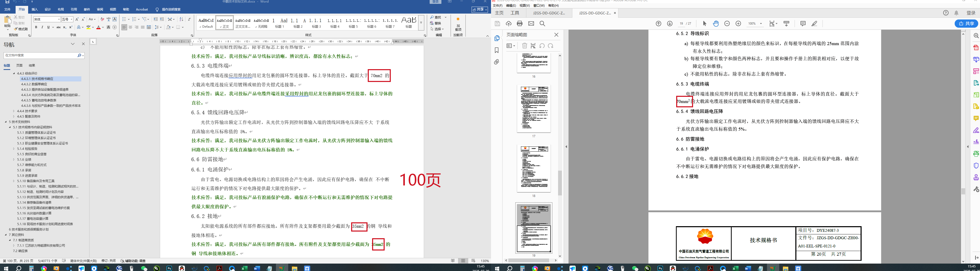Expand the 4.4.4 技术要求 navigation node
980x271 pixels.
(x=14, y=111)
